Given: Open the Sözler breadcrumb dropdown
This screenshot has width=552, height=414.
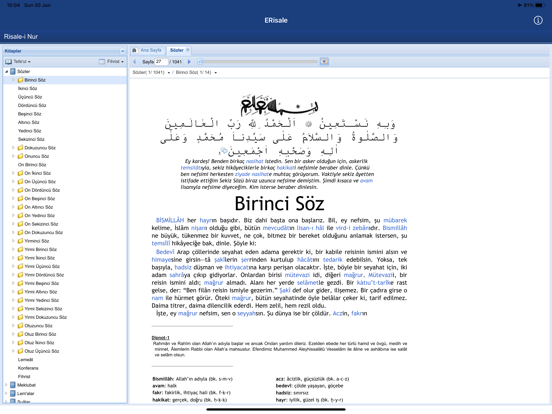Looking at the screenshot, I should 151,72.
